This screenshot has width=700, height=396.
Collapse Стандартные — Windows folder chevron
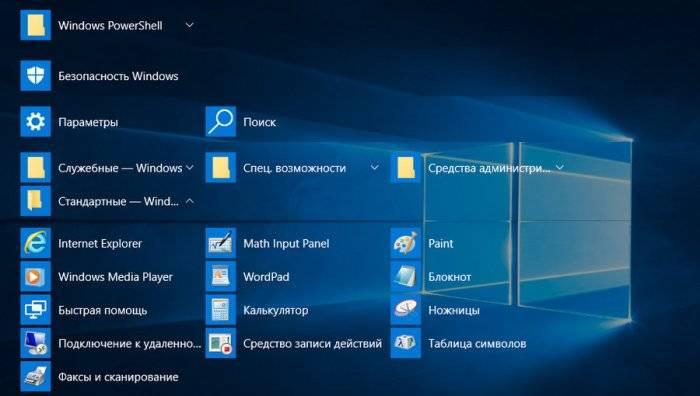[190, 201]
